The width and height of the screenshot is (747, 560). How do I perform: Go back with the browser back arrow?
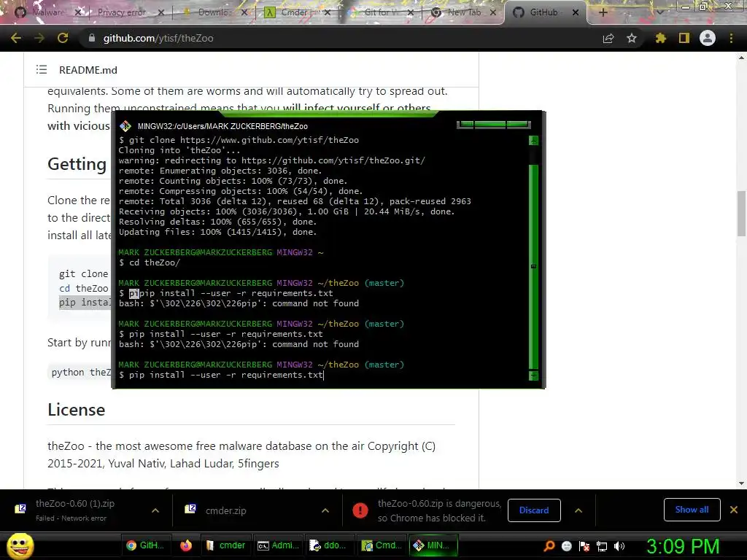[16, 38]
